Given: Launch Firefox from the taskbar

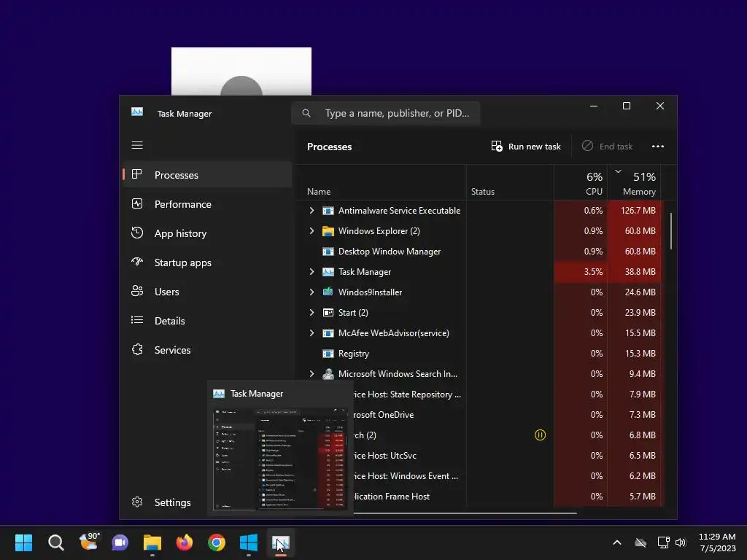Looking at the screenshot, I should click(185, 542).
